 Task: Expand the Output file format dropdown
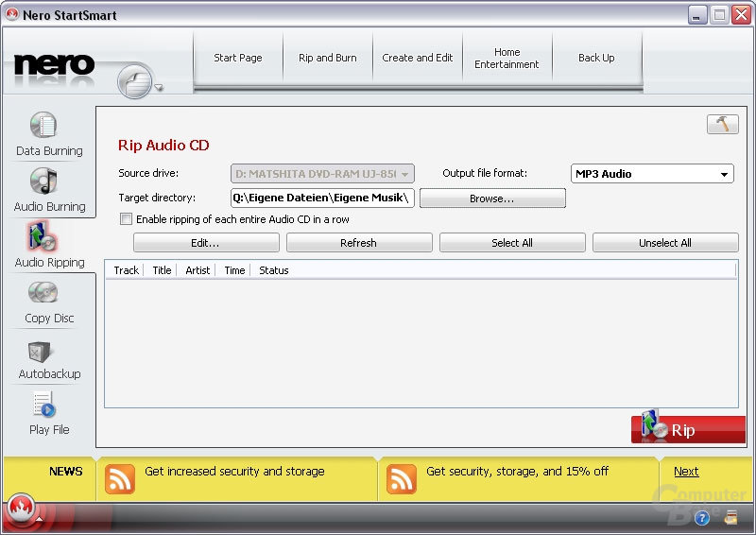point(652,174)
